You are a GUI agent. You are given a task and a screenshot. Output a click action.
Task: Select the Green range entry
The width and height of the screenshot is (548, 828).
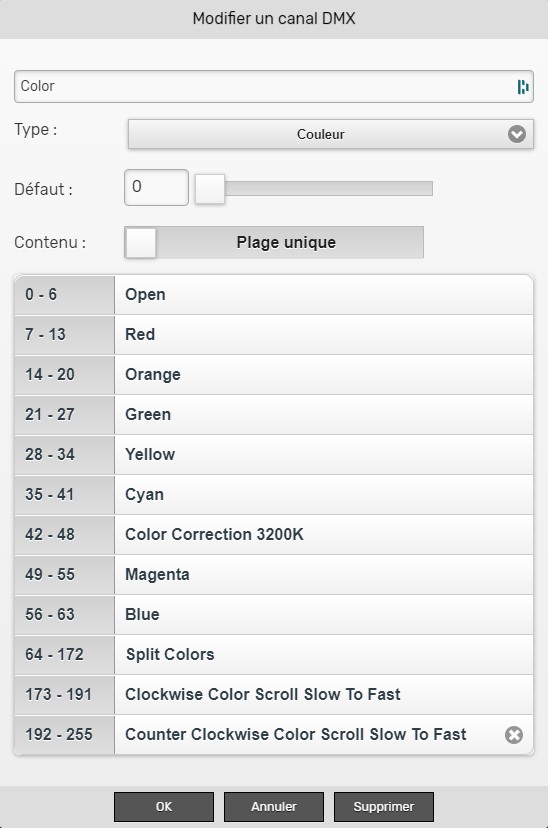[274, 415]
